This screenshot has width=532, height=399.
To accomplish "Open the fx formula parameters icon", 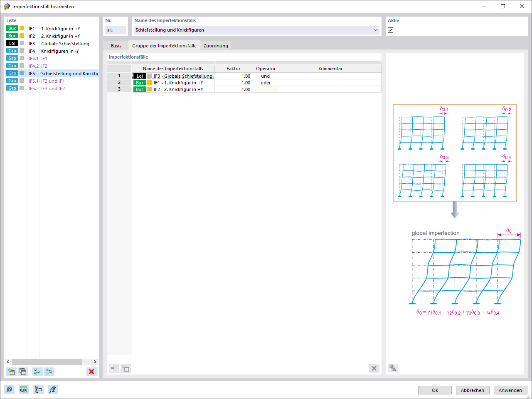I will pyautogui.click(x=53, y=390).
